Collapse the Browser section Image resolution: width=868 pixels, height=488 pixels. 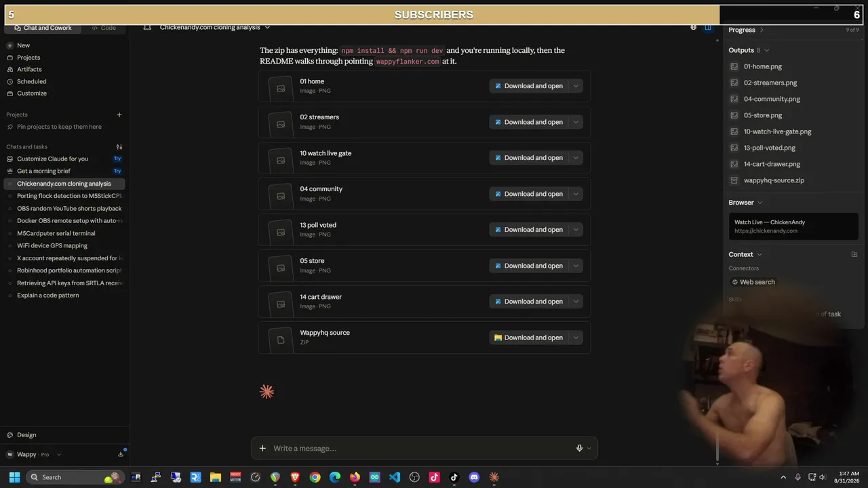[746, 203]
